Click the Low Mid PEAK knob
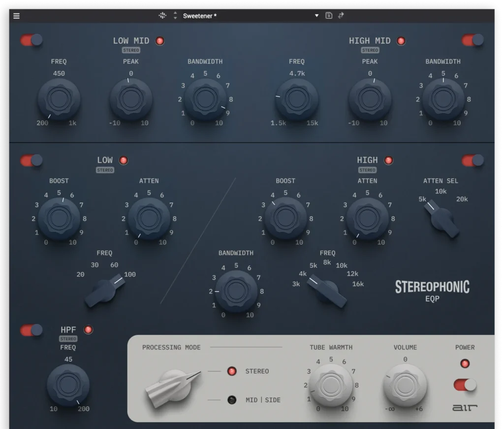This screenshot has height=429, width=504. [x=131, y=99]
